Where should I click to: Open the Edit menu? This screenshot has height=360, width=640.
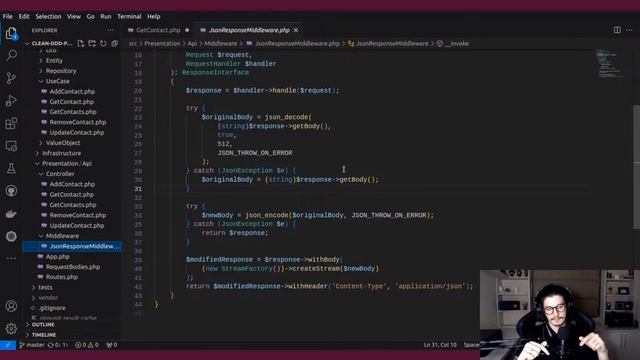click(24, 16)
